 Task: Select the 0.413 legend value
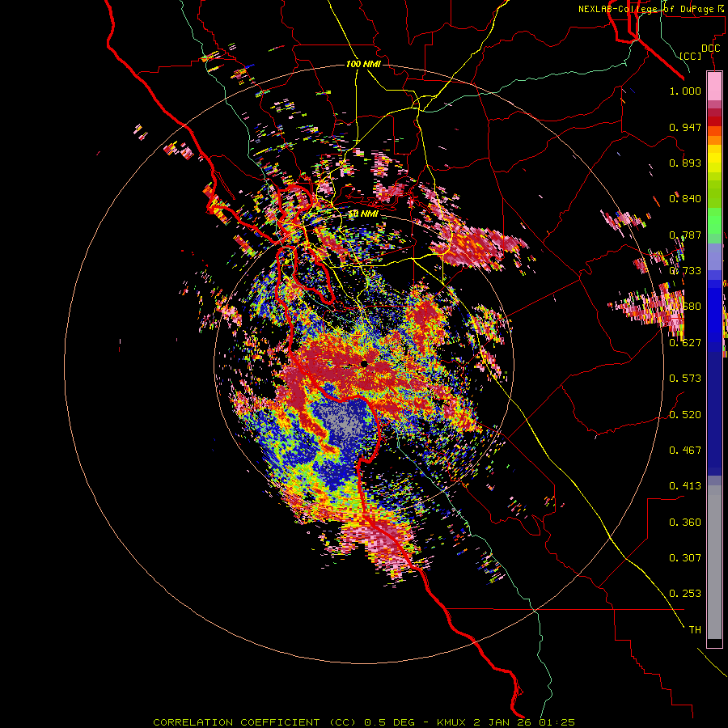pyautogui.click(x=685, y=486)
